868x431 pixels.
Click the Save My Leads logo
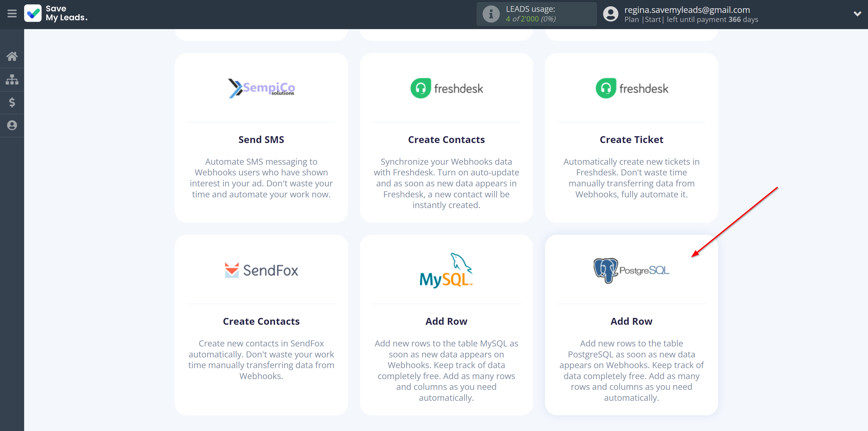coord(56,13)
